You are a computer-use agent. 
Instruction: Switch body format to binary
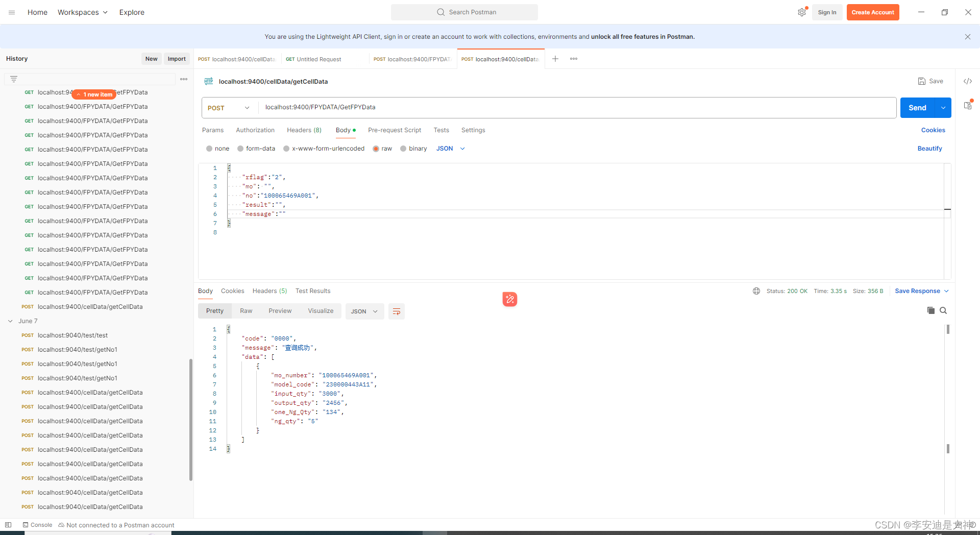coord(413,149)
